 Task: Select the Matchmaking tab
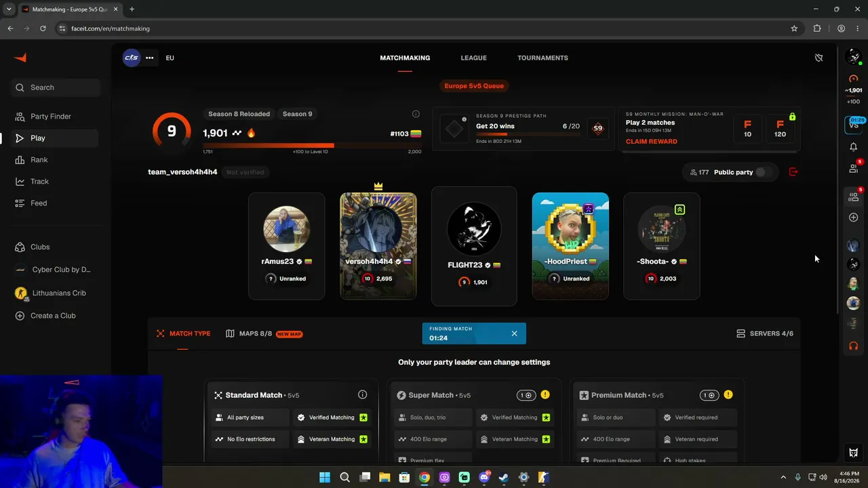(x=405, y=58)
